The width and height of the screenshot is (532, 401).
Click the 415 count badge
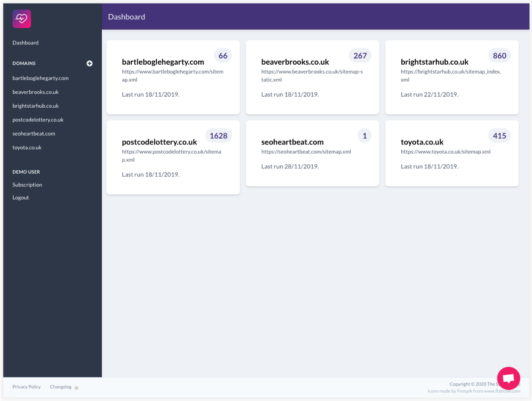pyautogui.click(x=500, y=136)
